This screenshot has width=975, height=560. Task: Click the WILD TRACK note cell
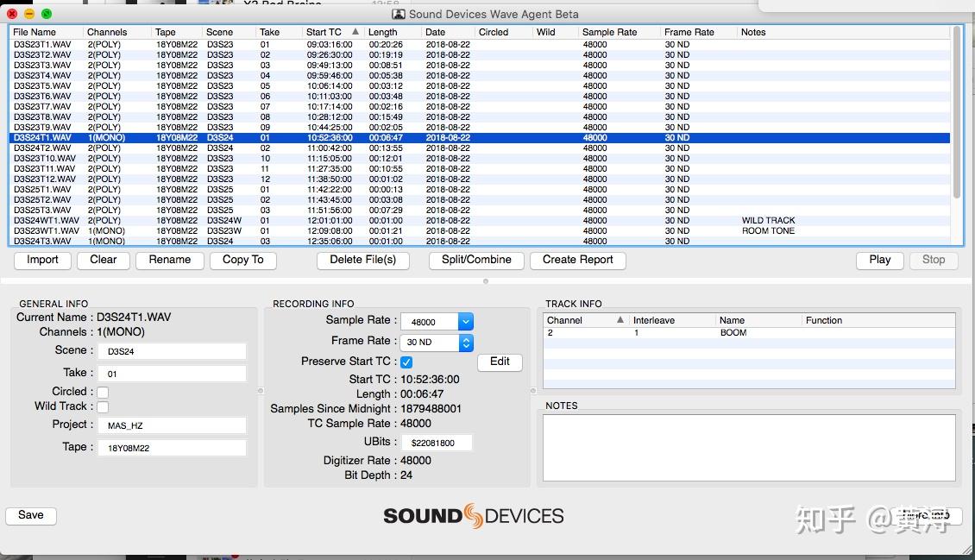tap(769, 221)
